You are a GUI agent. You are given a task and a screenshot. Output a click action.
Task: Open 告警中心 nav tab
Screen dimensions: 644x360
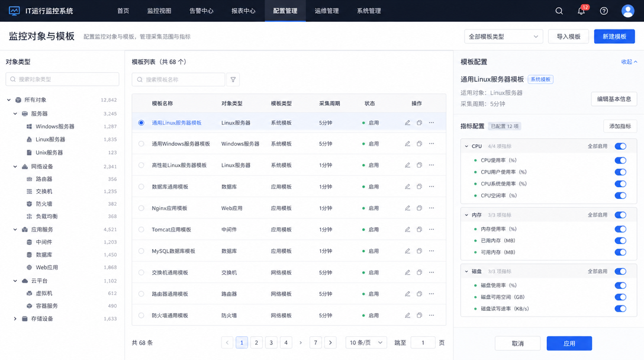(201, 11)
